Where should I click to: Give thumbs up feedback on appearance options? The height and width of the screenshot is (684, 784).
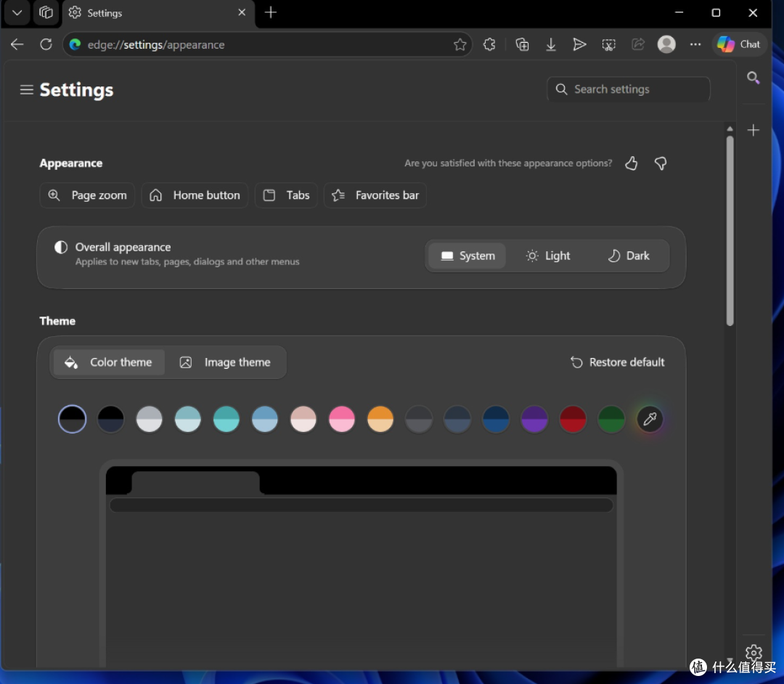pyautogui.click(x=632, y=163)
